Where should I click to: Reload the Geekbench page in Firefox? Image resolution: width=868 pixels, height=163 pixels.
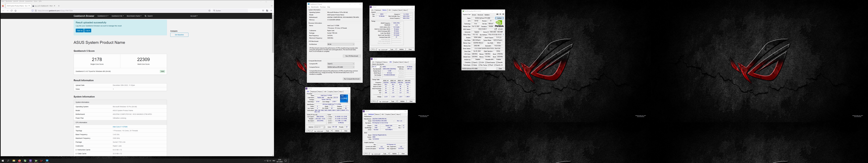tap(11, 10)
